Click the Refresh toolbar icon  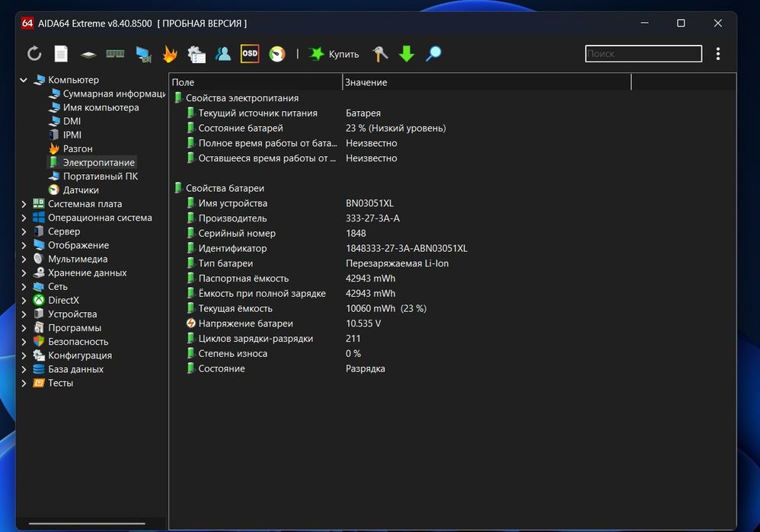pos(34,54)
